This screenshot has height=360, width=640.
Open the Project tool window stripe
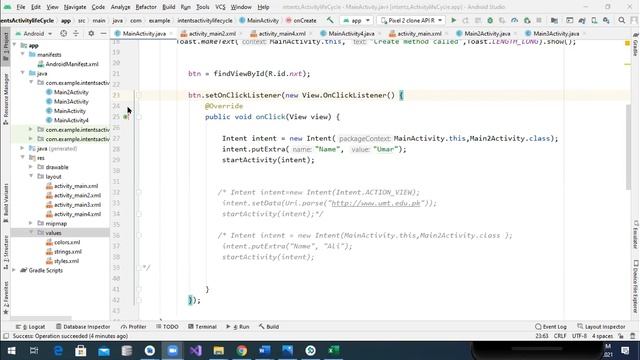6,47
